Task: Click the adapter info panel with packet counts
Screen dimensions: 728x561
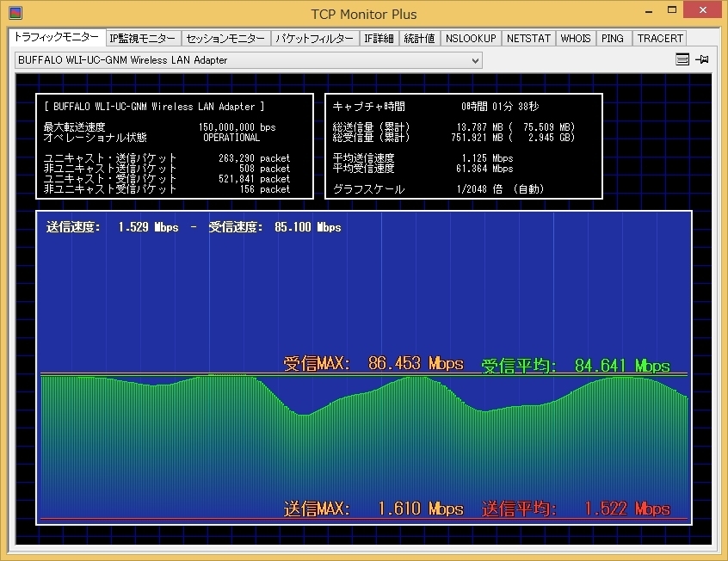Action: click(x=176, y=146)
